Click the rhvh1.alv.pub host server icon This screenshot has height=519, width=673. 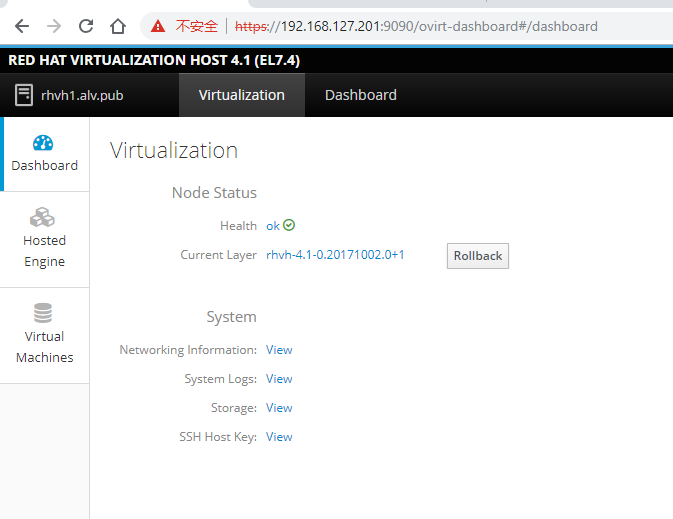(24, 95)
